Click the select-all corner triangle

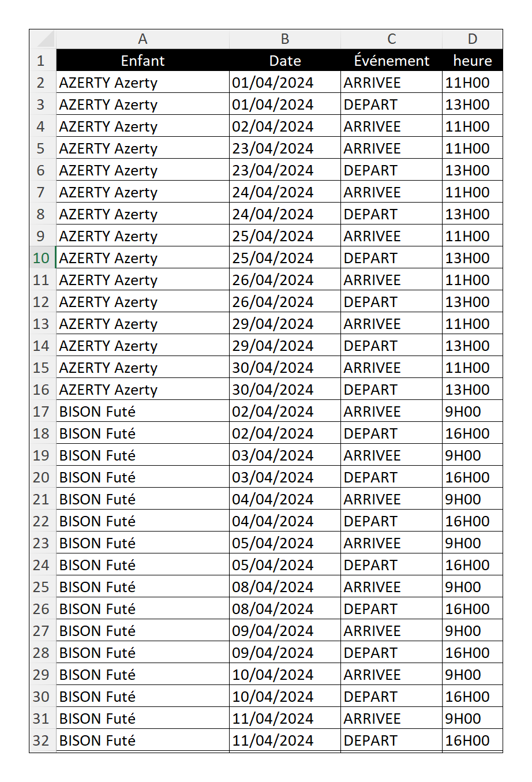point(43,39)
